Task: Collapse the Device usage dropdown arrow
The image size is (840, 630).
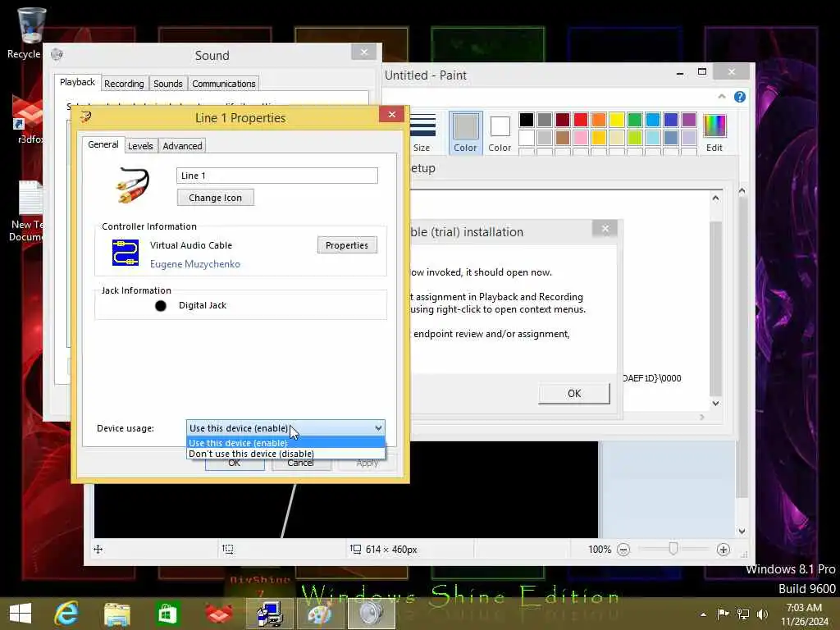Action: coord(378,428)
